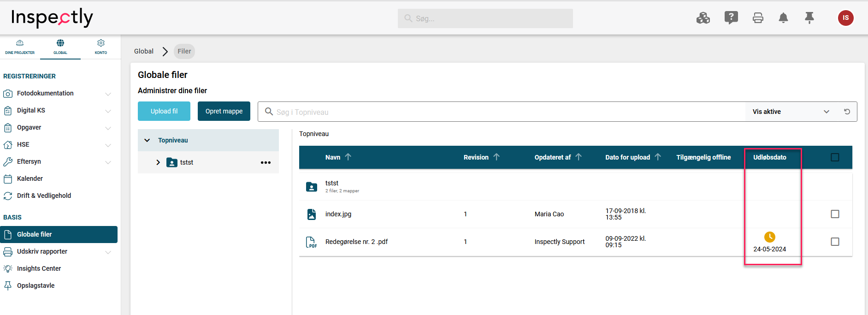Open the IS user avatar menu

click(x=845, y=18)
